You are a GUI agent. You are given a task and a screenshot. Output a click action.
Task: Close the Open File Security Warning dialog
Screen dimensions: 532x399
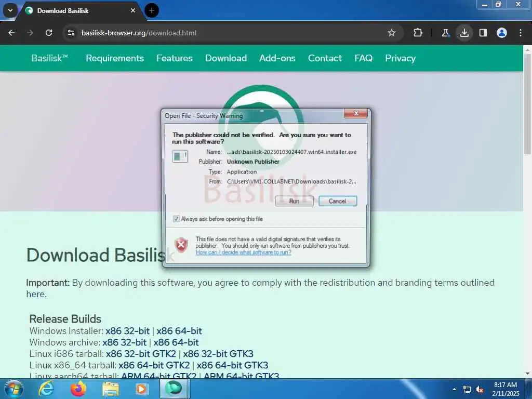click(x=355, y=113)
